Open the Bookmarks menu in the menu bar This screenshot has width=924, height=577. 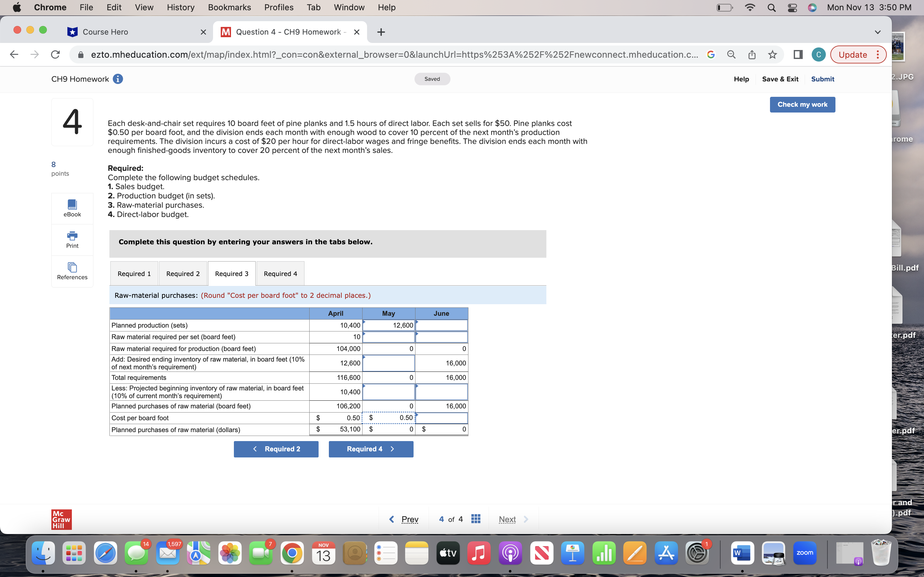click(x=229, y=7)
